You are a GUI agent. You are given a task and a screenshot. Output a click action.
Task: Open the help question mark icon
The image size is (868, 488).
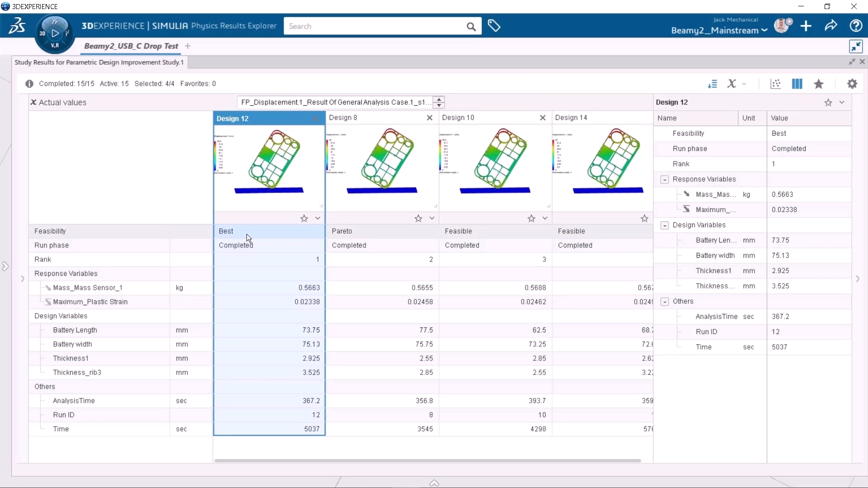pyautogui.click(x=856, y=26)
